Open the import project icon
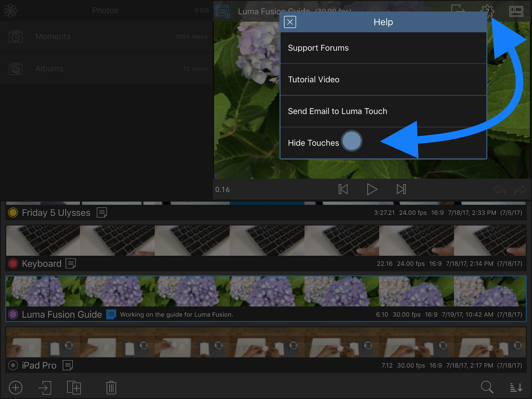The image size is (532, 399). coord(45,388)
